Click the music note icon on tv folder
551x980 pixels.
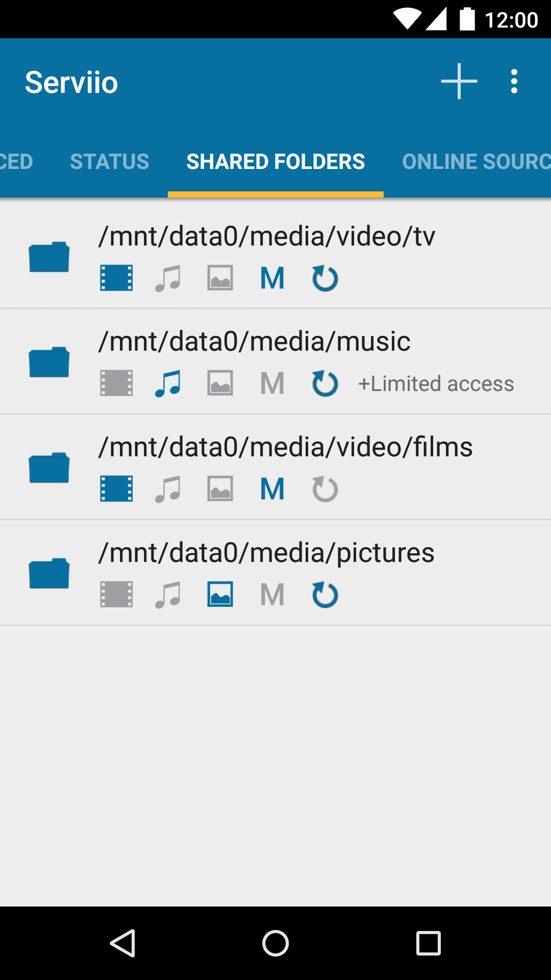click(168, 278)
